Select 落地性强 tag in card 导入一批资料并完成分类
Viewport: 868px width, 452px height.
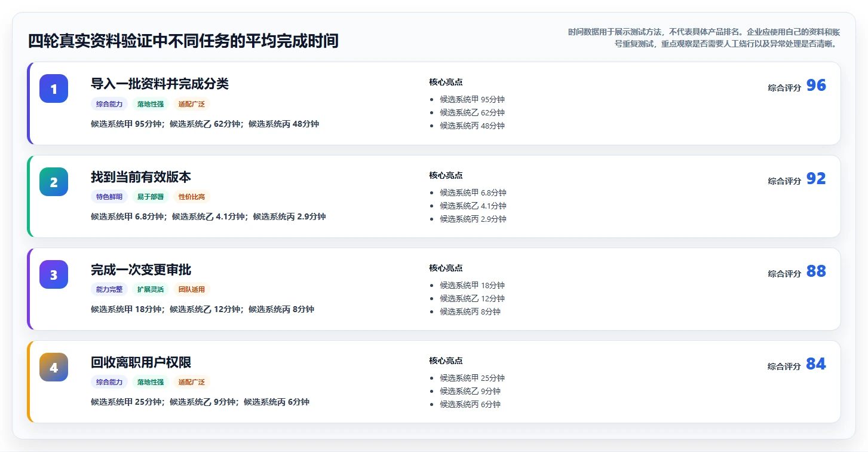coord(151,104)
